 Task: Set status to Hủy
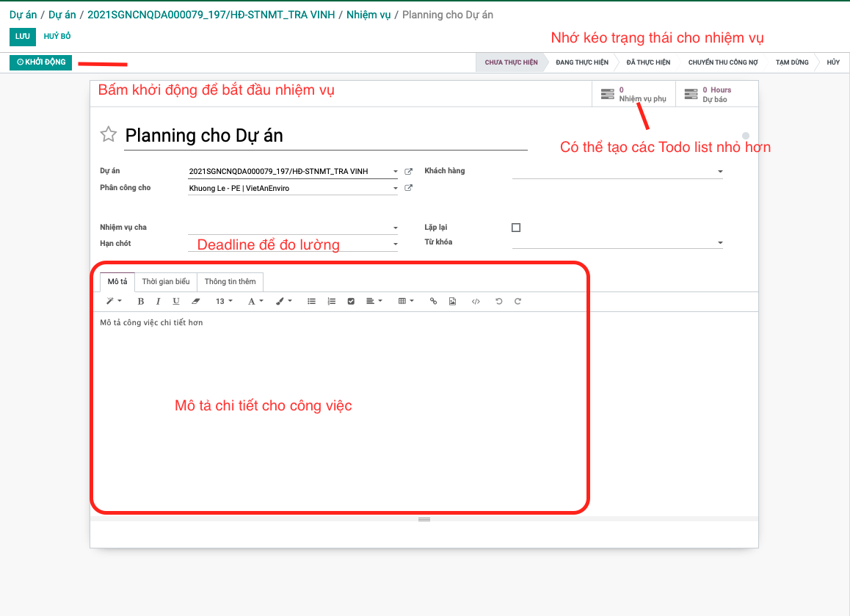tap(833, 62)
